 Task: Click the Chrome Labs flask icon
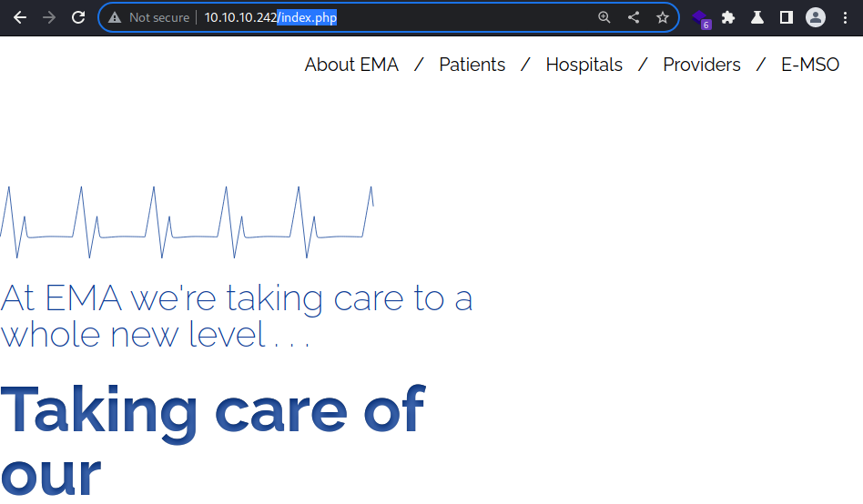[757, 17]
